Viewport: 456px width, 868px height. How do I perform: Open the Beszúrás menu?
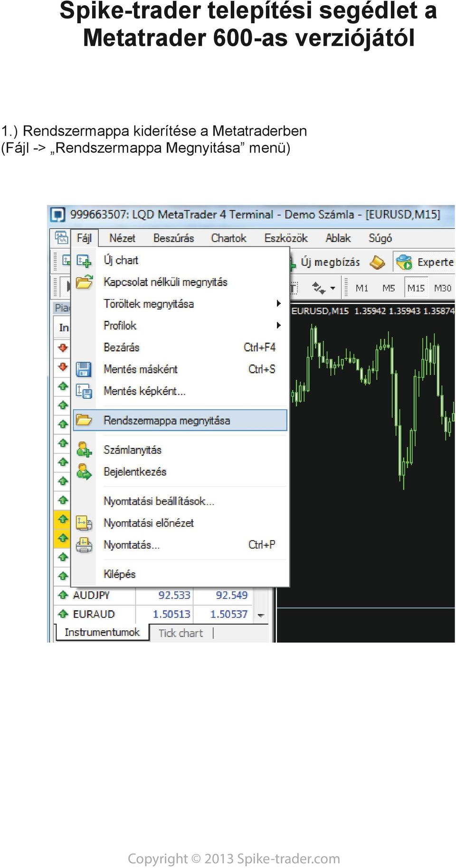pyautogui.click(x=173, y=238)
